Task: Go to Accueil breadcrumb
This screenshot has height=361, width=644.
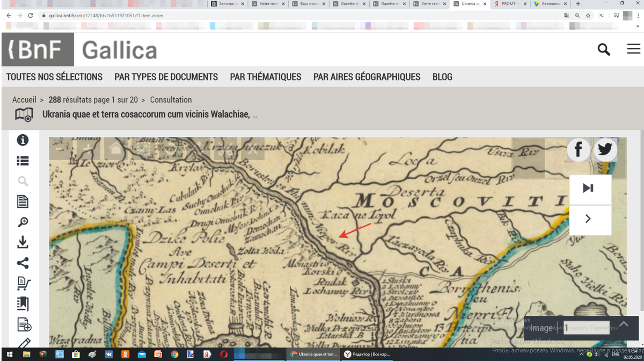Action: (24, 100)
